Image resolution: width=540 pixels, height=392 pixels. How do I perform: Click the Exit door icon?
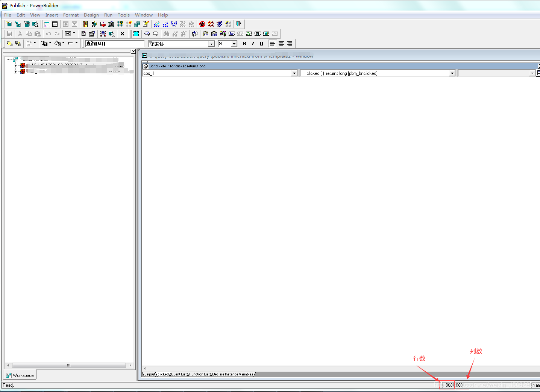pyautogui.click(x=239, y=24)
